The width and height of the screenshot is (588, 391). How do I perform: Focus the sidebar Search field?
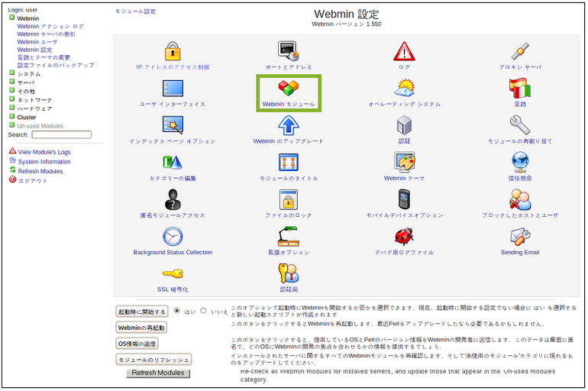[62, 134]
